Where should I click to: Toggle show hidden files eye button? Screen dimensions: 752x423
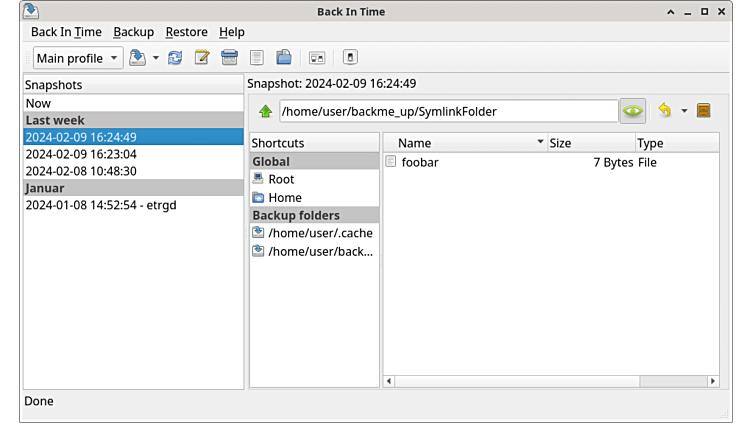632,111
